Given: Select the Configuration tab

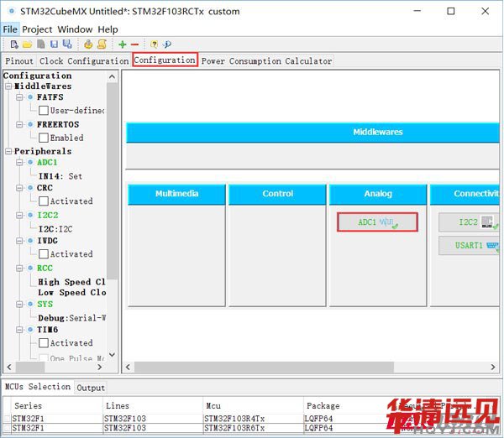Looking at the screenshot, I should tap(165, 60).
